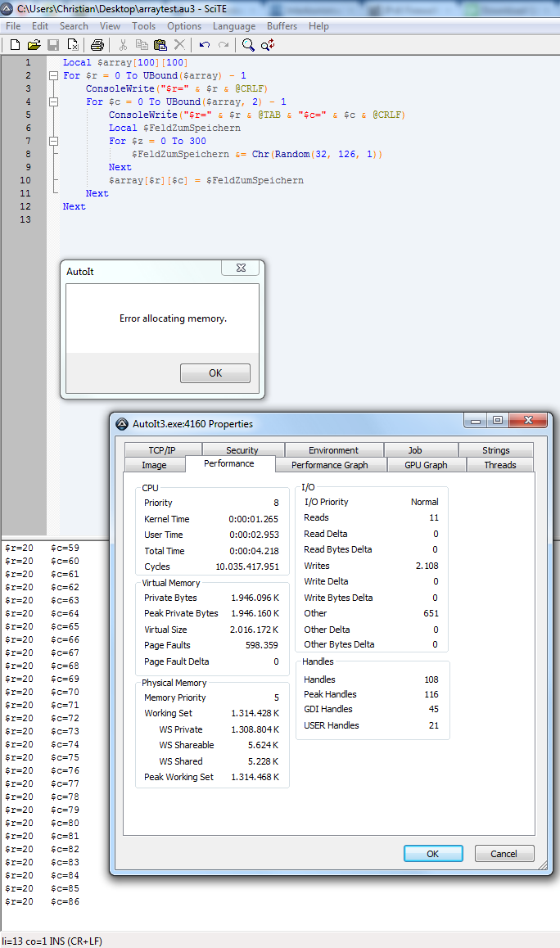Image resolution: width=560 pixels, height=948 pixels.
Task: Click the Replace toolbar icon
Action: click(x=268, y=45)
